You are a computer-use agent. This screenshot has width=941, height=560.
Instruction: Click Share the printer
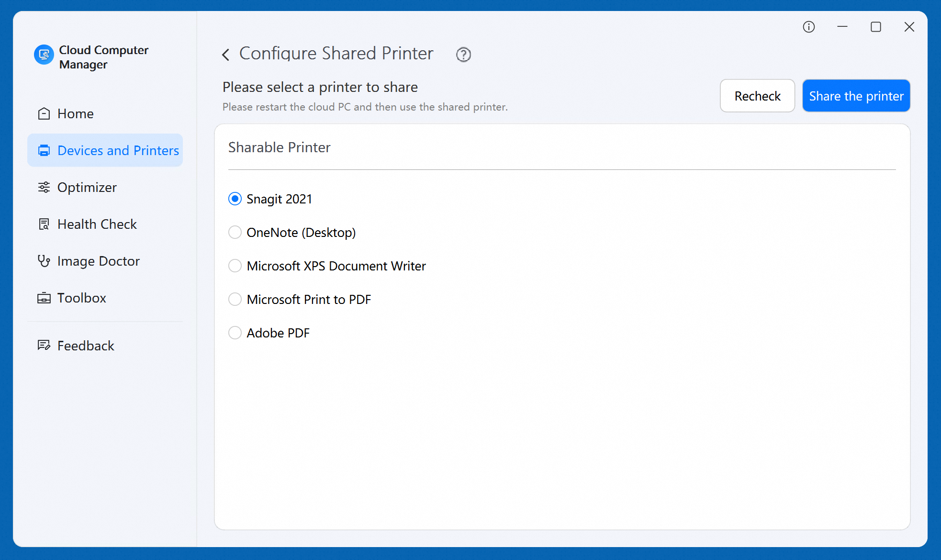[x=856, y=96]
